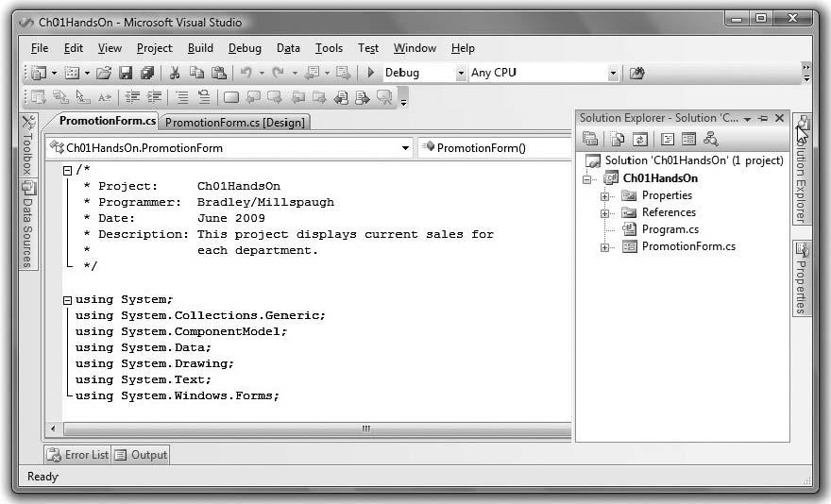831x504 pixels.
Task: Click the editor's scroll left arrow
Action: pyautogui.click(x=53, y=428)
